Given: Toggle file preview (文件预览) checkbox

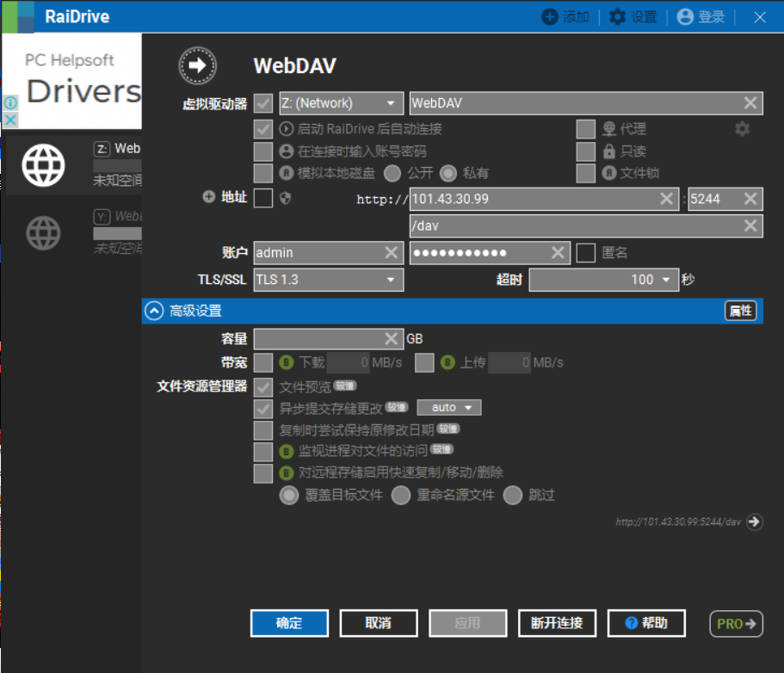Looking at the screenshot, I should click(x=263, y=386).
